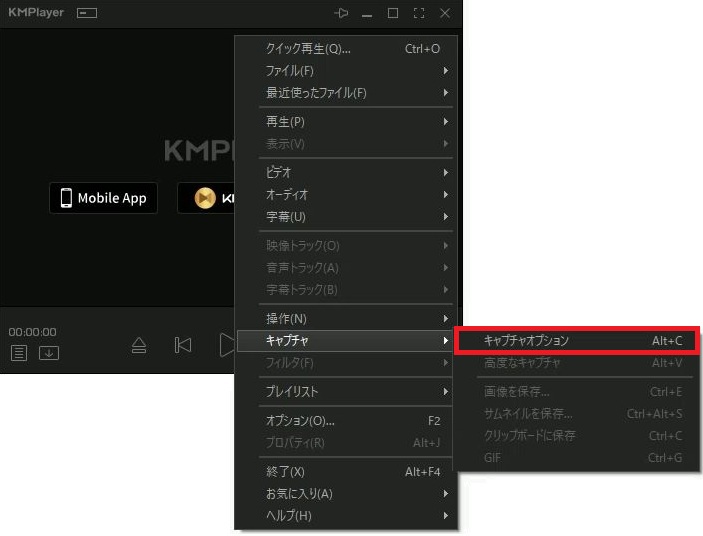Expand the ファイル(F) submenu
The height and width of the screenshot is (536, 703).
[290, 71]
